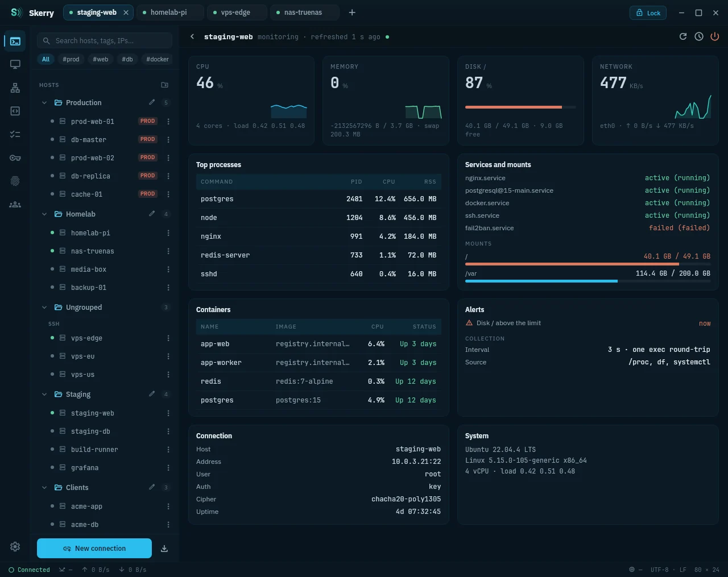Viewport: 728px width, 577px height.
Task: Open the staging-db host
Action: (x=105, y=431)
